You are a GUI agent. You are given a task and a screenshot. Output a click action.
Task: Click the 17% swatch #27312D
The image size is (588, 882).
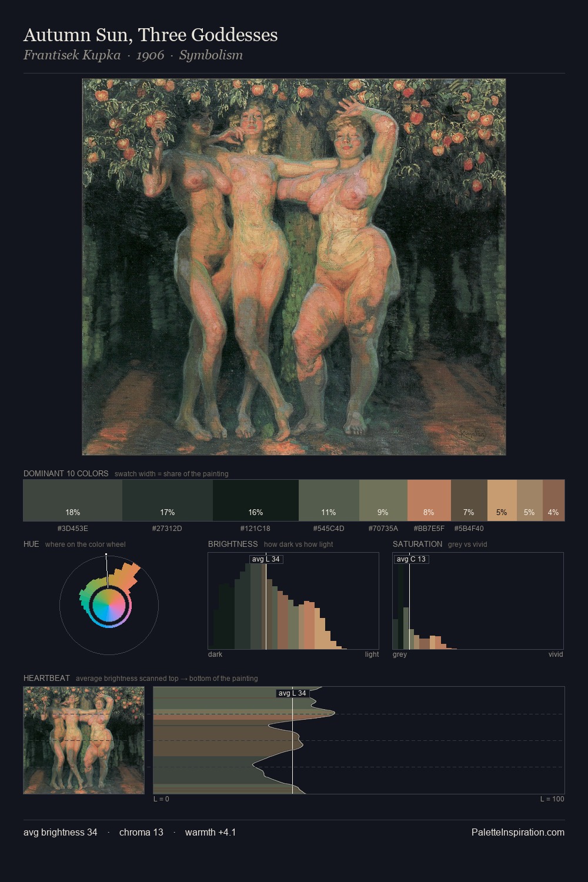168,500
